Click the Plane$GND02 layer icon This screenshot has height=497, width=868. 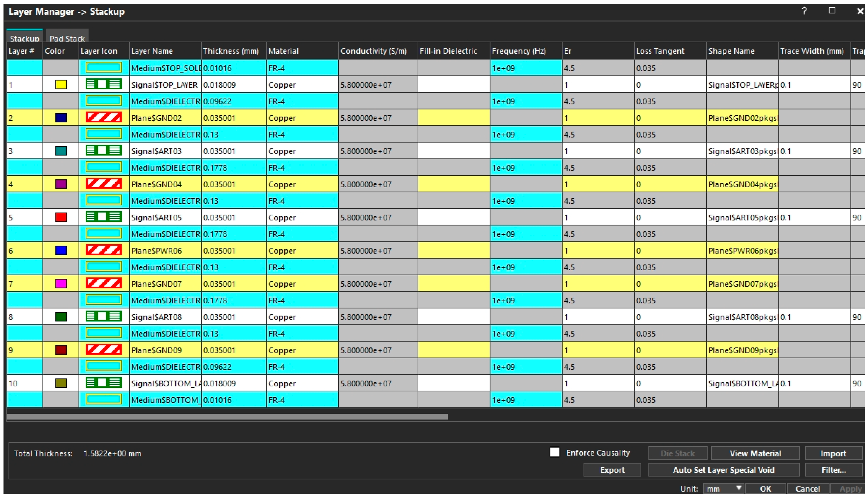pos(103,117)
